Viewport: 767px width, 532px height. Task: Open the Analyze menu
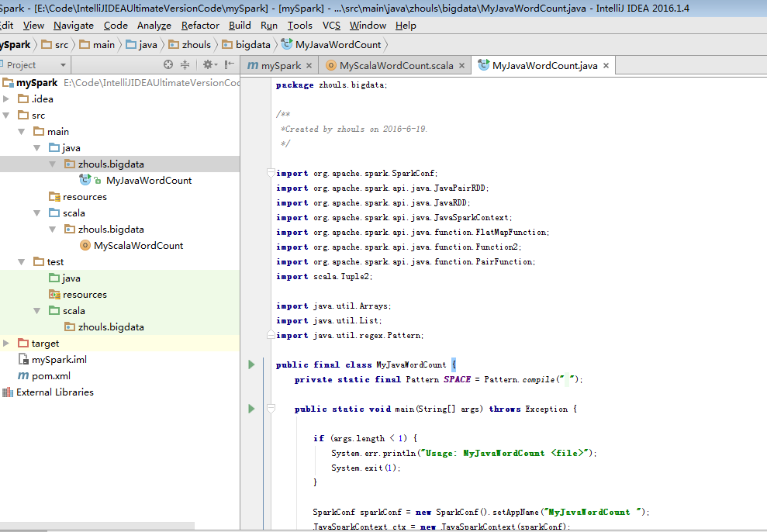(154, 26)
